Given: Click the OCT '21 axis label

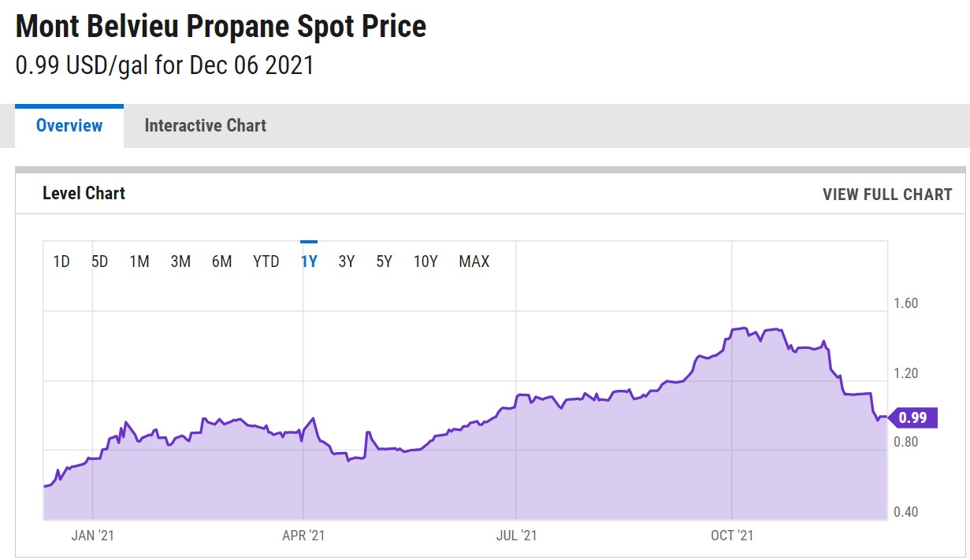Looking at the screenshot, I should tap(733, 536).
